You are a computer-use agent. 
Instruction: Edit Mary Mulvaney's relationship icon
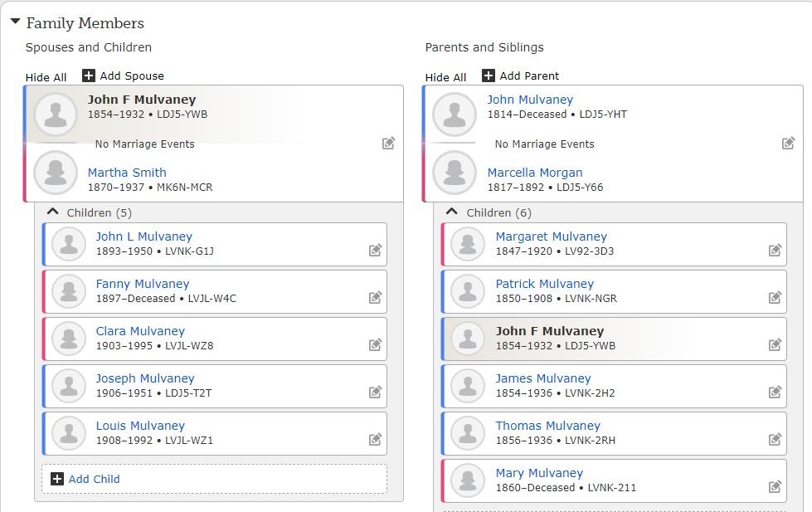(776, 486)
